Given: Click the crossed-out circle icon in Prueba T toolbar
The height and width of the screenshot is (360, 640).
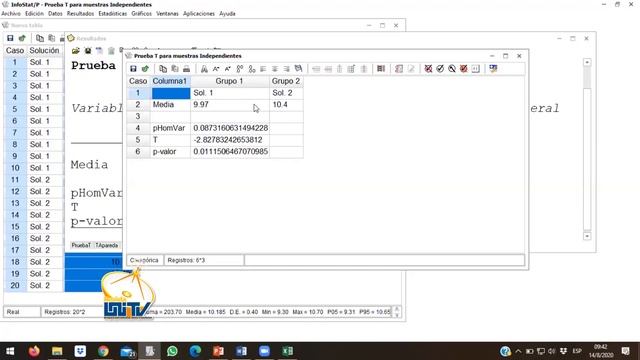Looking at the screenshot, I should point(452,69).
